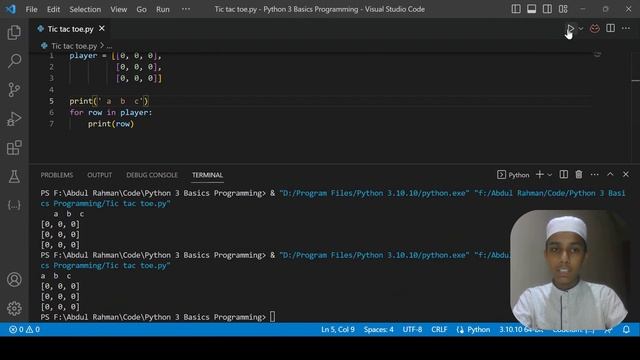Image resolution: width=640 pixels, height=360 pixels.
Task: Switch to the DEBUG CONSOLE tab
Action: coord(152,175)
